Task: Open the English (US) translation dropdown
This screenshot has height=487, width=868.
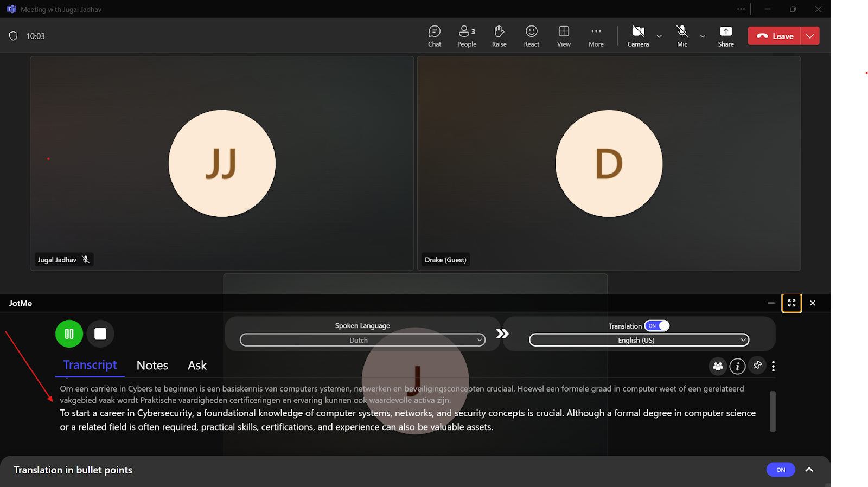Action: tap(639, 340)
